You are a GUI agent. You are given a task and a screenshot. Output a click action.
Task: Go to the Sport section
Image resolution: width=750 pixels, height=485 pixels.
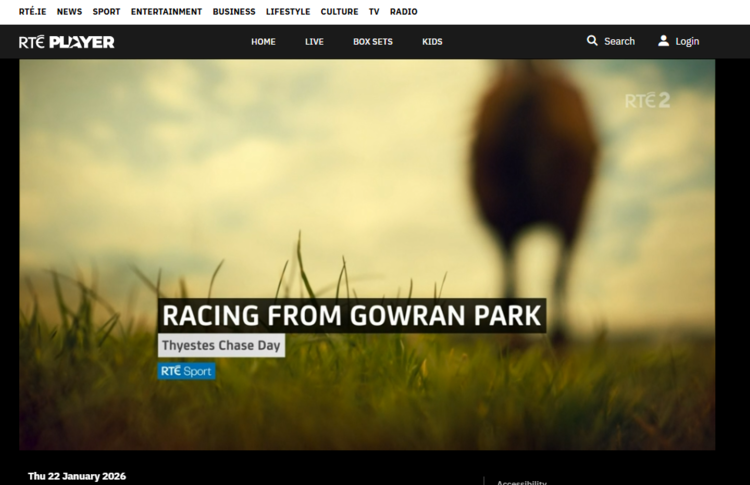point(106,11)
